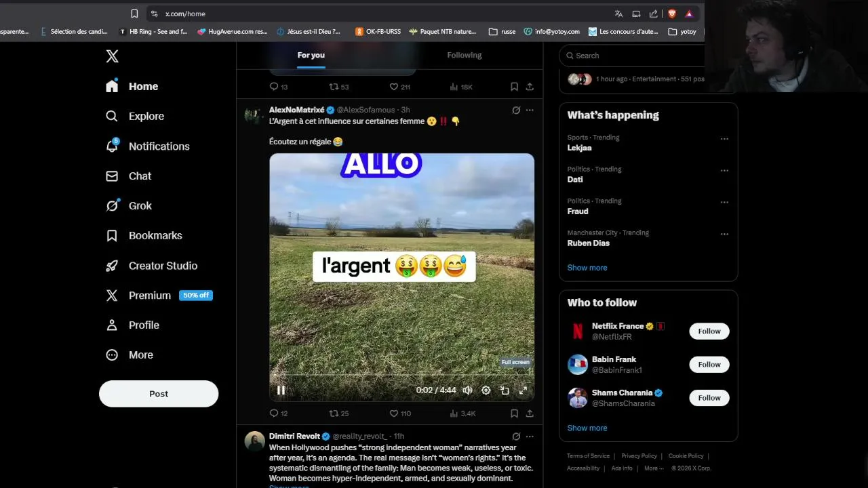This screenshot has height=488, width=868.
Task: Enter video full screen
Action: [x=523, y=390]
